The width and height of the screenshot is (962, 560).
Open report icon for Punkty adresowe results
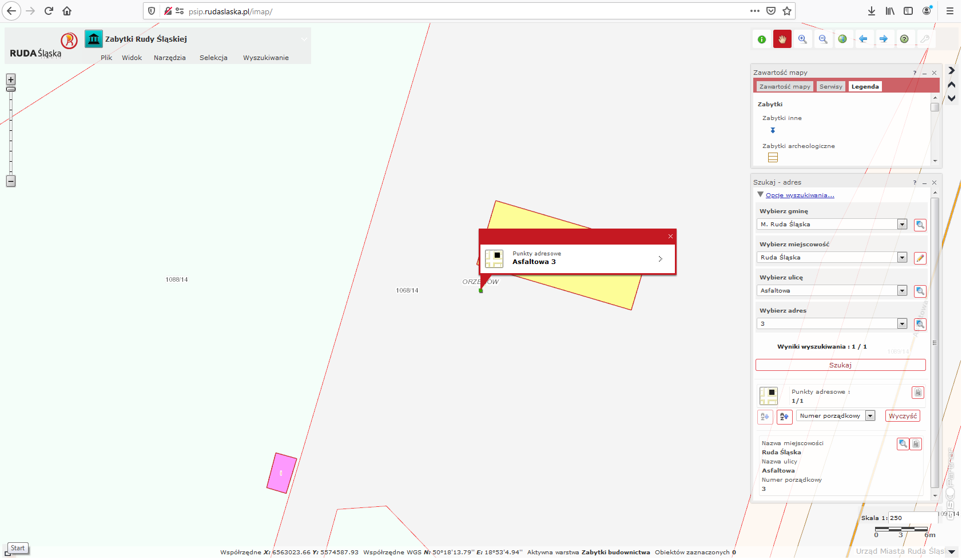[x=918, y=393]
